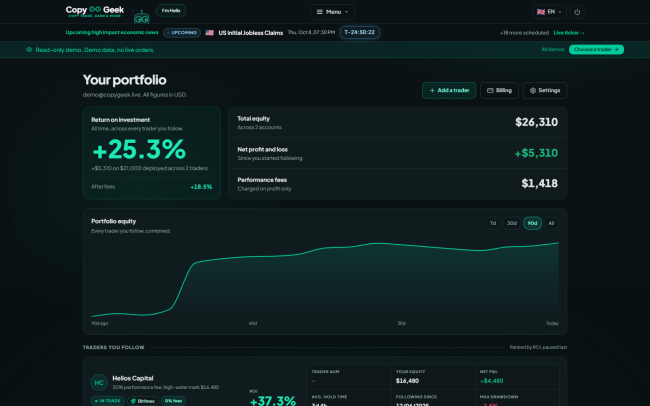650x406 pixels.
Task: Open the Helix robot assistant icon
Action: (x=141, y=17)
